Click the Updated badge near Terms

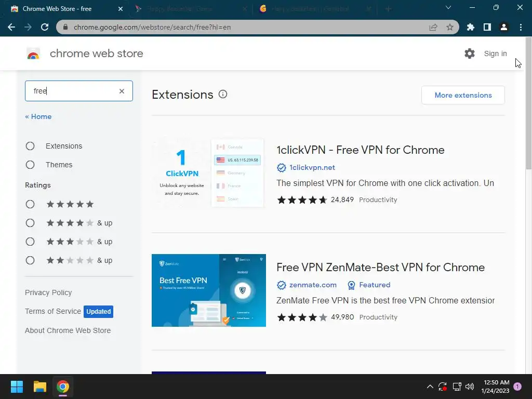98,312
